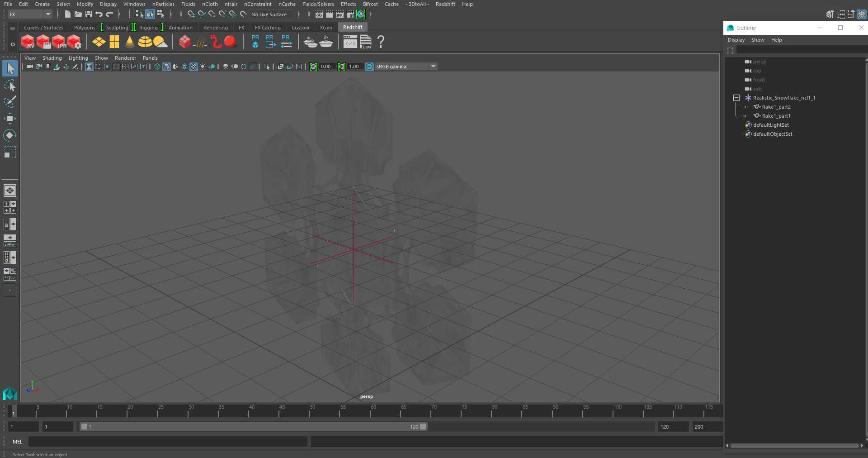This screenshot has width=868, height=458.
Task: Open a scene with folder icon
Action: [78, 14]
